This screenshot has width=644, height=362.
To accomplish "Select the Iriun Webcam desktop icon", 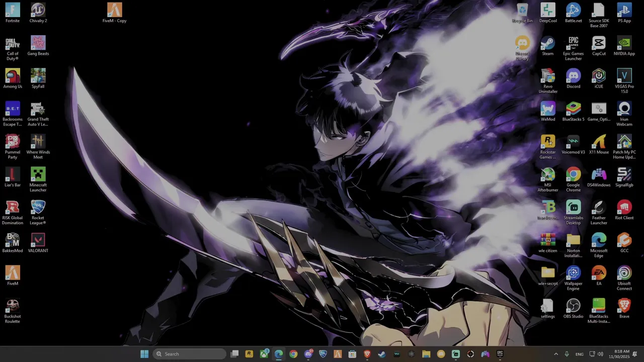I will [624, 114].
